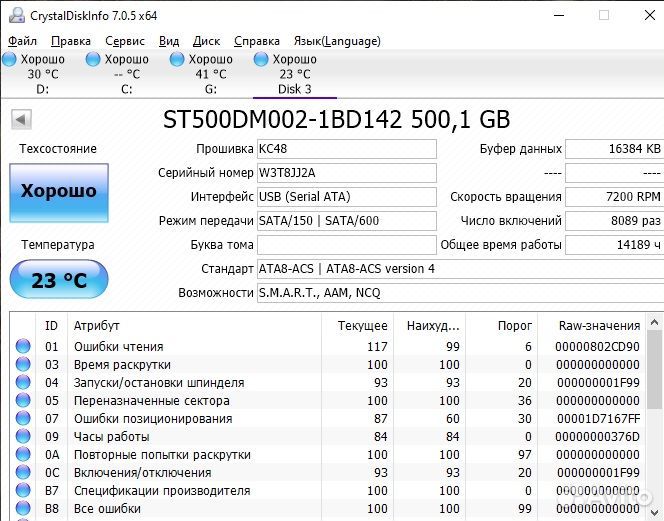Click status orb for 0C Включения/отключения

(x=23, y=472)
